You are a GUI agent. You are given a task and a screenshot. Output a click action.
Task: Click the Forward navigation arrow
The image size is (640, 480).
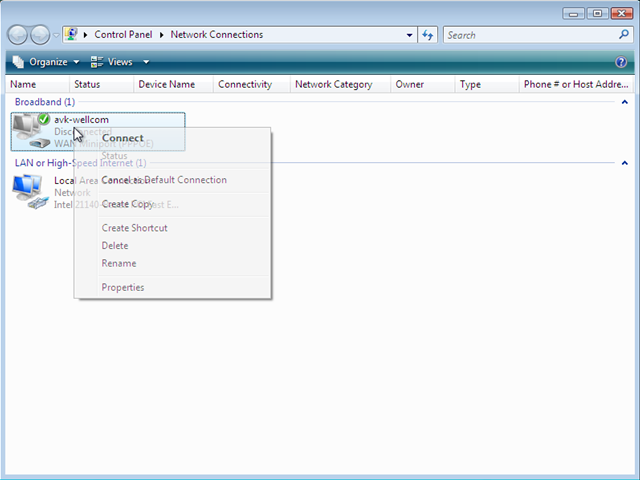40,35
